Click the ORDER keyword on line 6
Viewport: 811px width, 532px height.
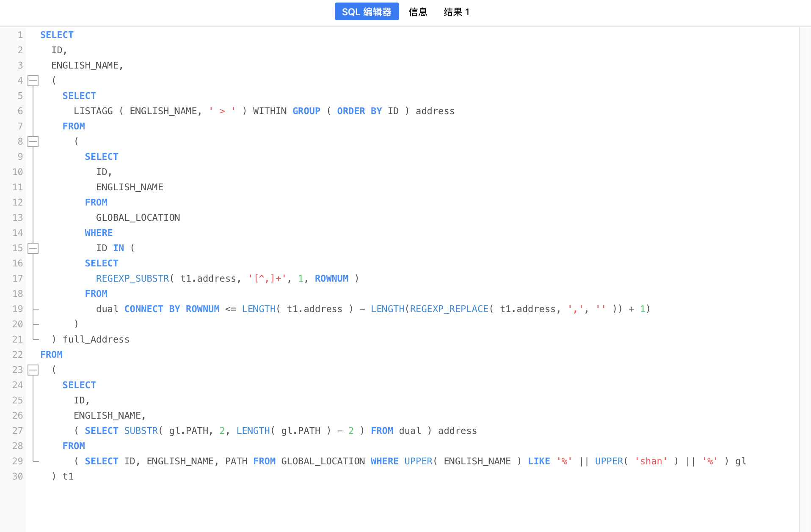click(351, 111)
